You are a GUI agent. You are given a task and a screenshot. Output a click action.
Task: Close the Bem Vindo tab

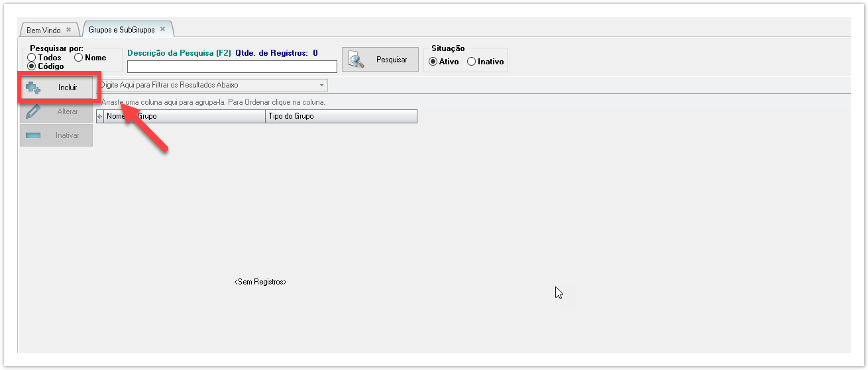click(x=68, y=30)
